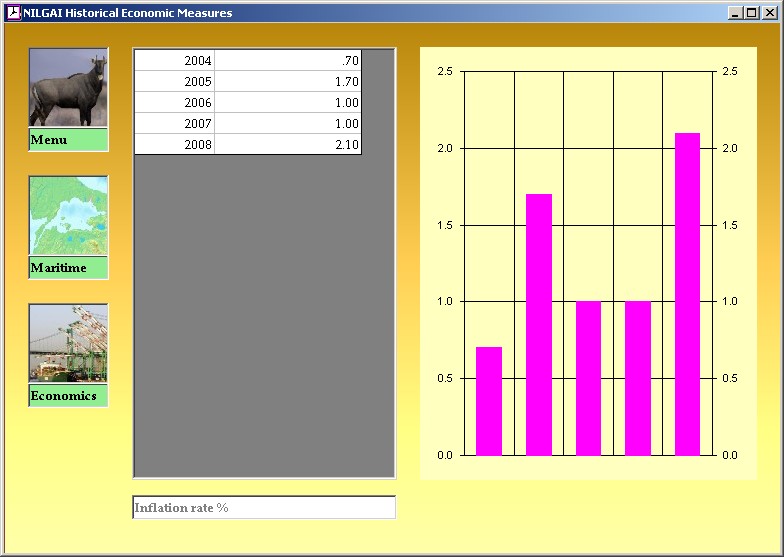Click the application icon in title bar
The height and width of the screenshot is (557, 784).
point(13,13)
